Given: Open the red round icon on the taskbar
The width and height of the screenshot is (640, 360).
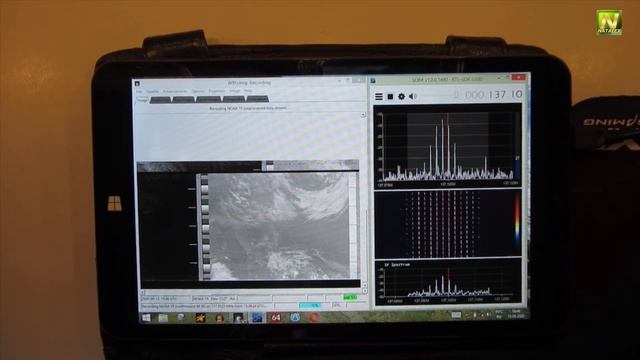Looking at the screenshot, I should pyautogui.click(x=313, y=318).
